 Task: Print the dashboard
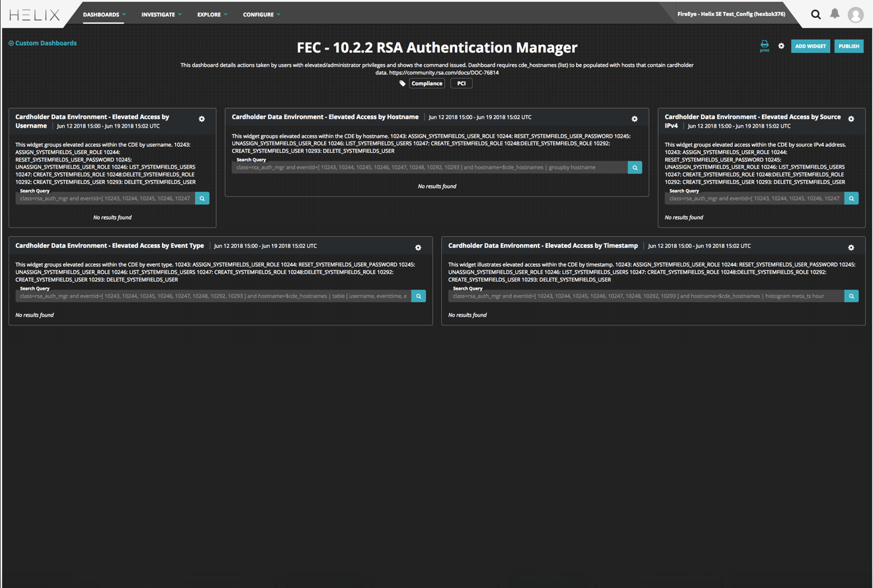765,46
